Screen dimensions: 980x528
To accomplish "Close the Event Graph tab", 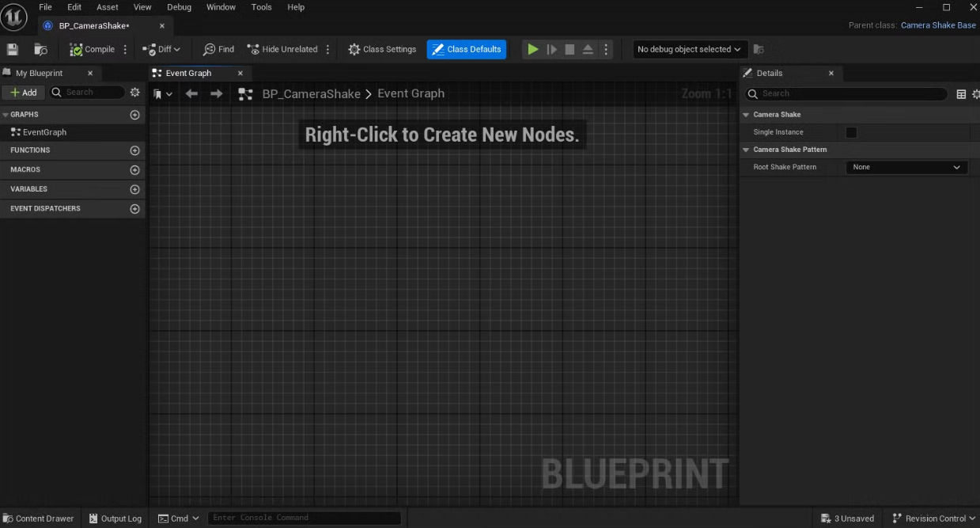I will [x=240, y=73].
